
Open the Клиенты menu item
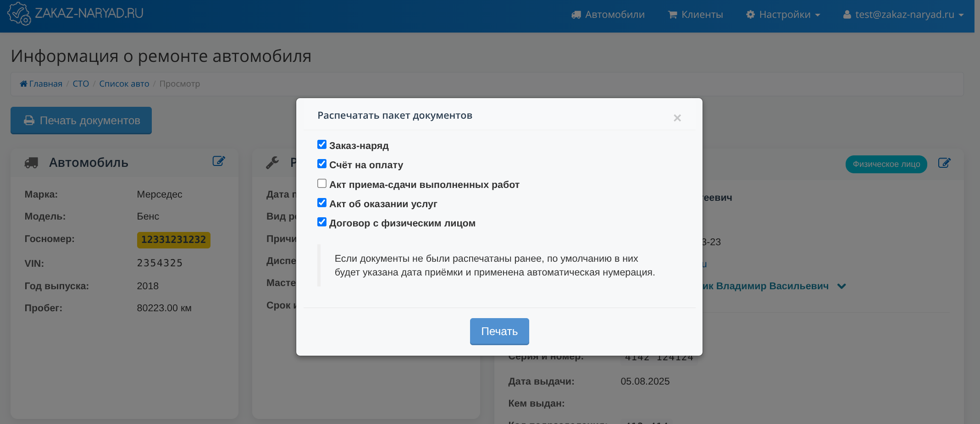(696, 15)
